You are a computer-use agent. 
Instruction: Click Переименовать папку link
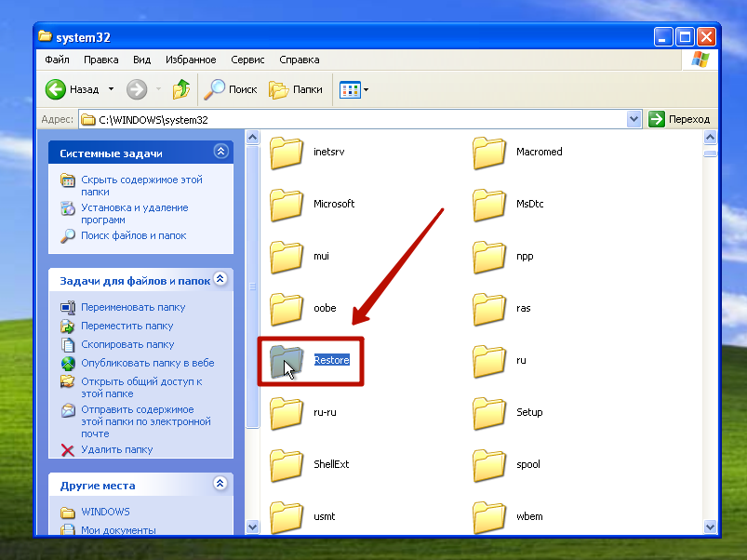(133, 308)
